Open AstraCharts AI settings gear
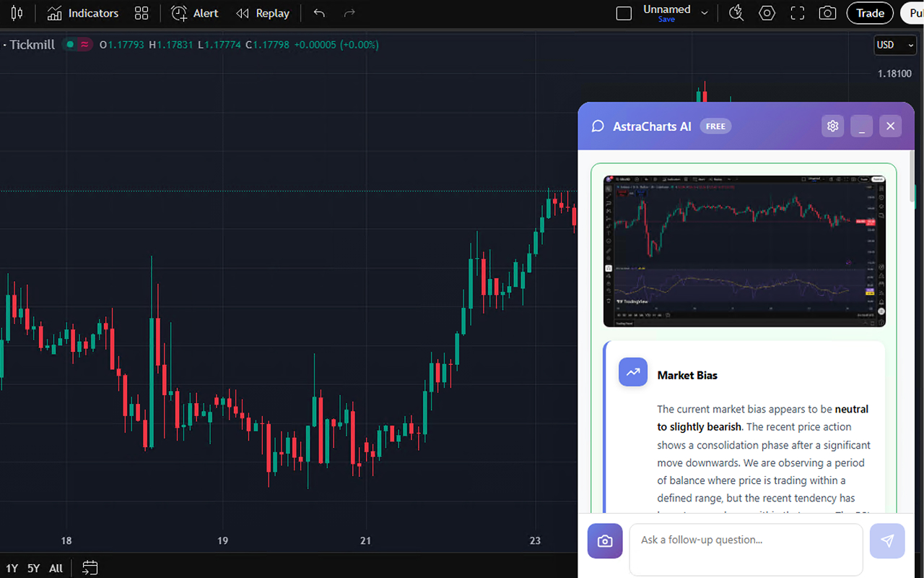924x578 pixels. point(832,126)
